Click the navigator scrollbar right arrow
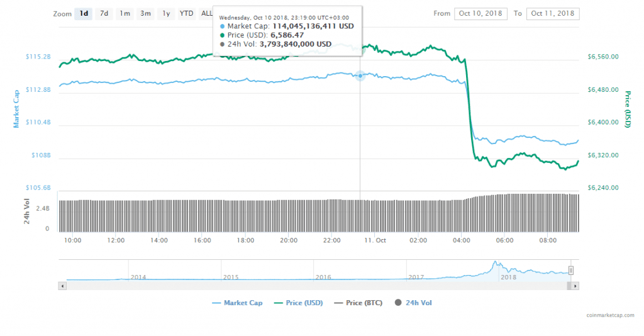Image resolution: width=644 pixels, height=336 pixels. coord(576,286)
